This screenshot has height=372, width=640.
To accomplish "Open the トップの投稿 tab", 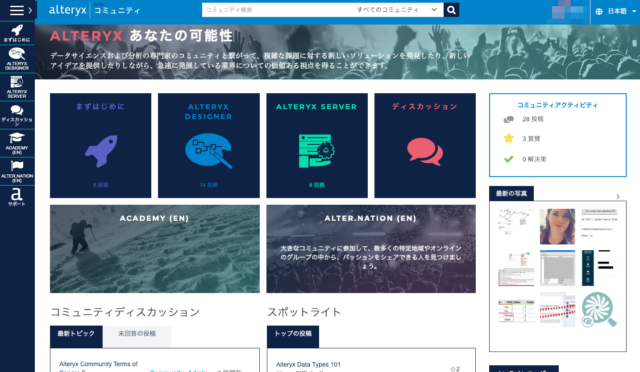I will (293, 334).
